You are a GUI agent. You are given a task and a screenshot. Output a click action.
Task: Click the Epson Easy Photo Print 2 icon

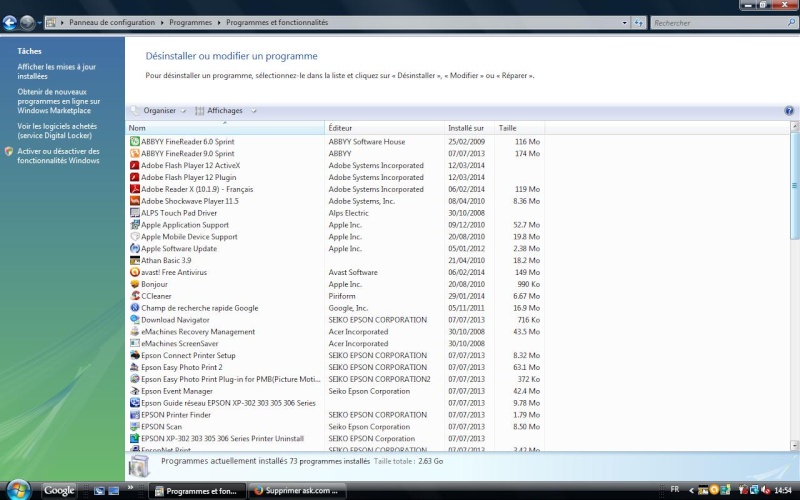click(x=135, y=367)
